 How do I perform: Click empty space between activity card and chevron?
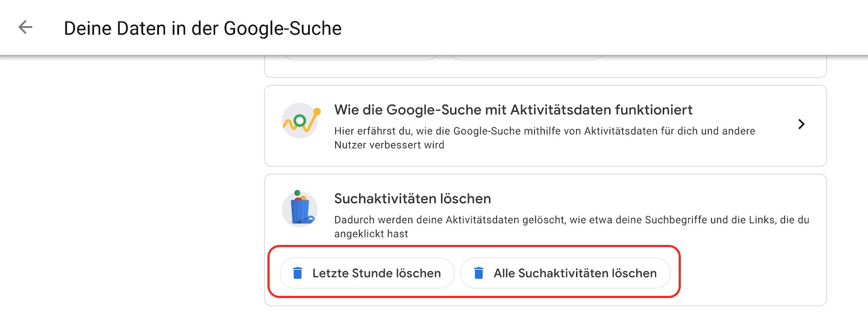tap(776, 124)
